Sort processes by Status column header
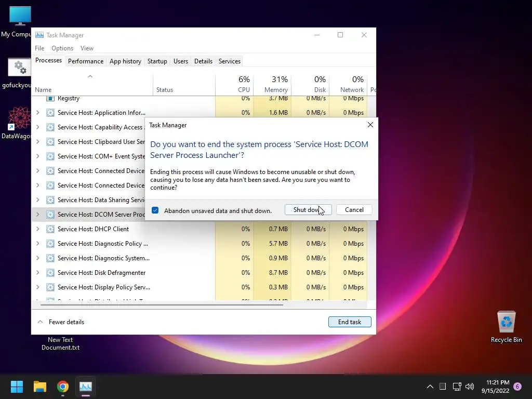This screenshot has width=532, height=399. pos(184,84)
